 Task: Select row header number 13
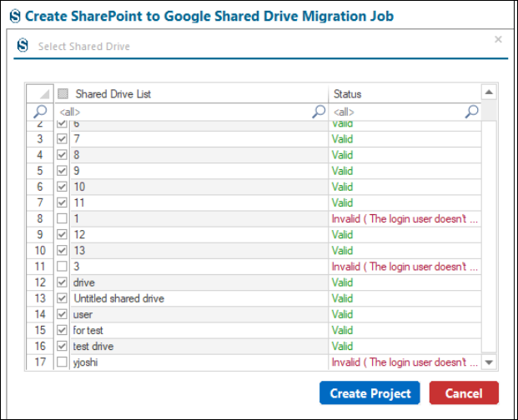(x=40, y=298)
